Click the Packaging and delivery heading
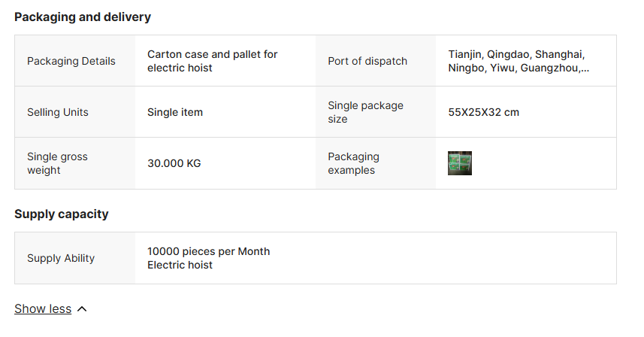The height and width of the screenshot is (337, 644). click(x=83, y=17)
